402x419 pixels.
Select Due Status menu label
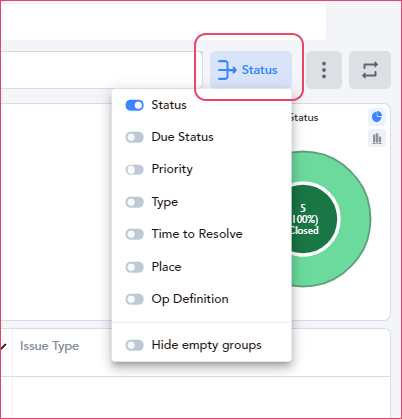click(182, 137)
